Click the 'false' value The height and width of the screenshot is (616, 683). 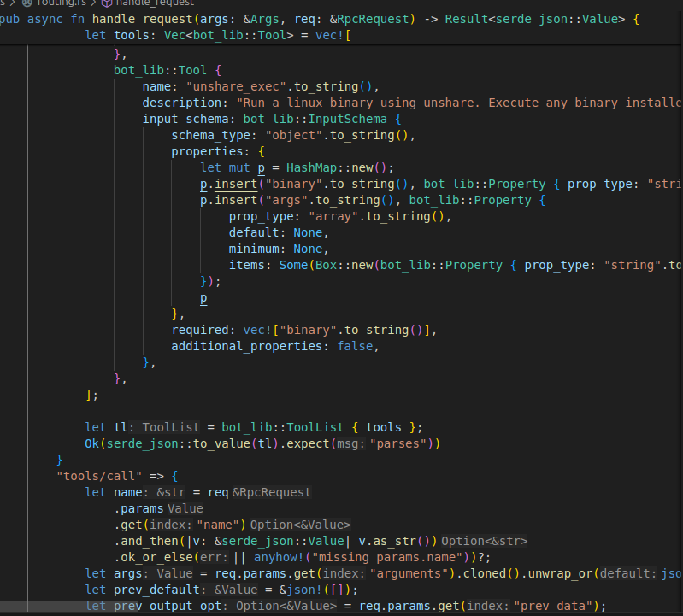pyautogui.click(x=356, y=346)
